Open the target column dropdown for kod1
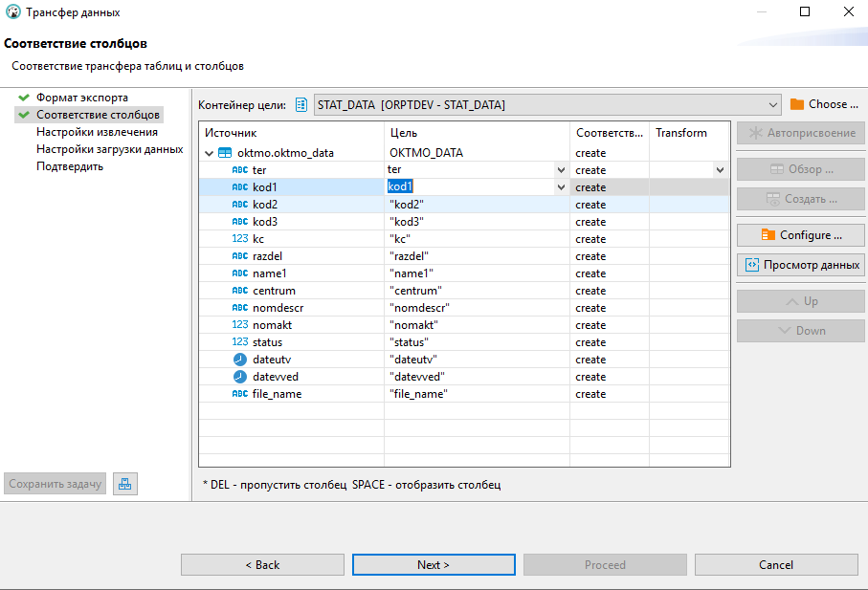This screenshot has width=868, height=590. 561,186
